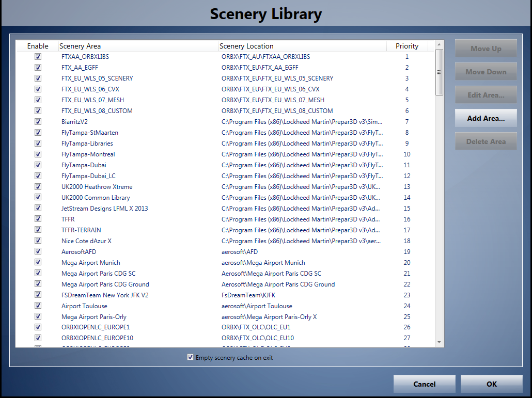Toggle Empty scenery cache on exit
This screenshot has height=398, width=532.
(x=191, y=357)
